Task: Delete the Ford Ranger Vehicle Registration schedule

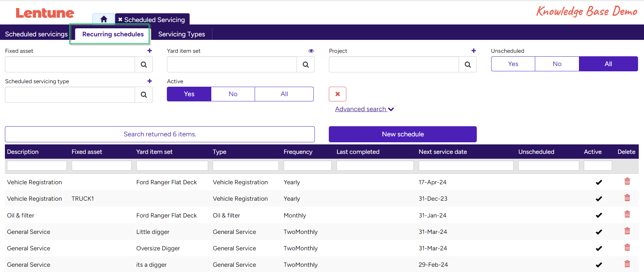Action: (x=627, y=181)
